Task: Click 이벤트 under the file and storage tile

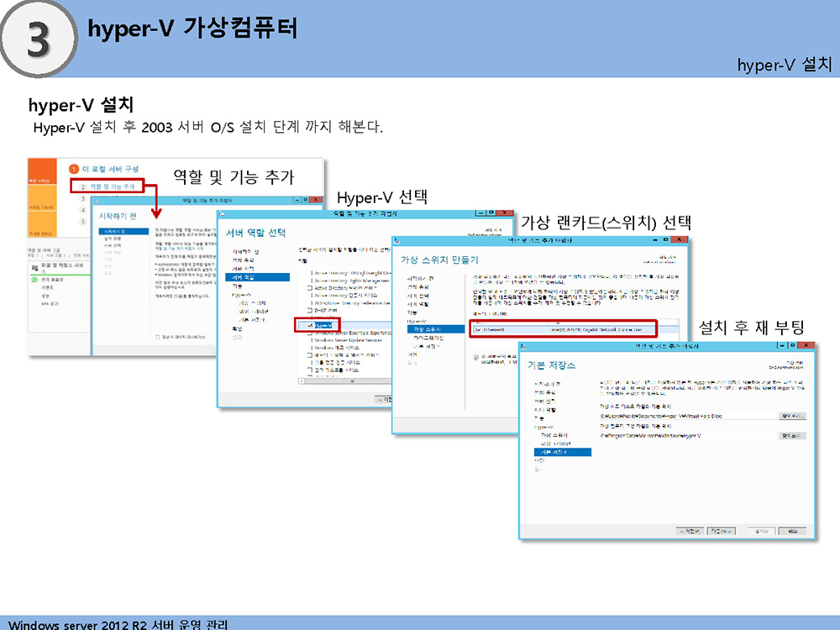Action: [47, 287]
